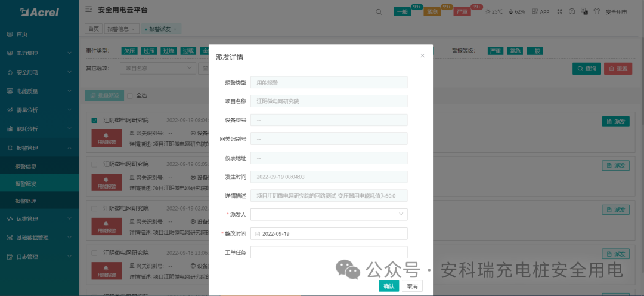
Task: Toggle the 欠压 event type filter
Action: coord(130,51)
